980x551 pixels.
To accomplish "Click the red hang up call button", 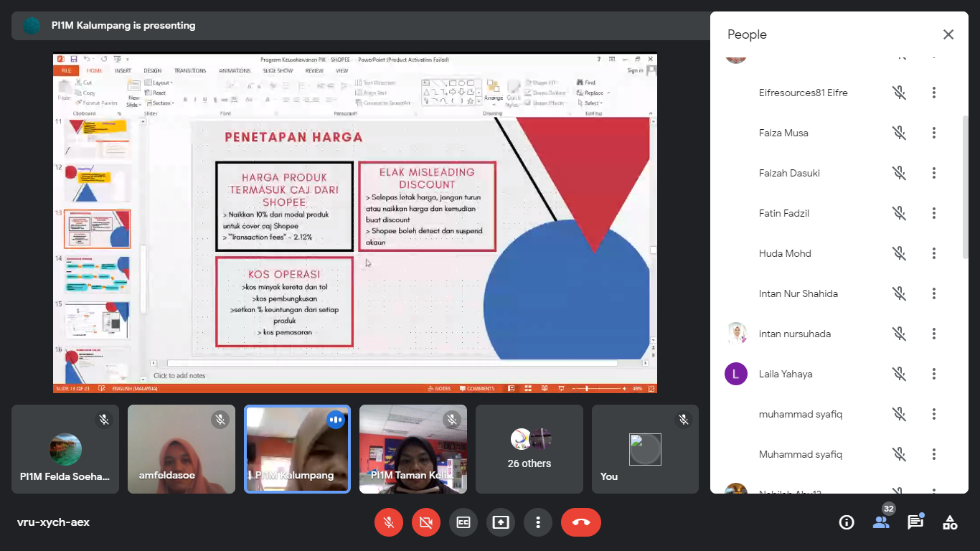I will click(581, 522).
